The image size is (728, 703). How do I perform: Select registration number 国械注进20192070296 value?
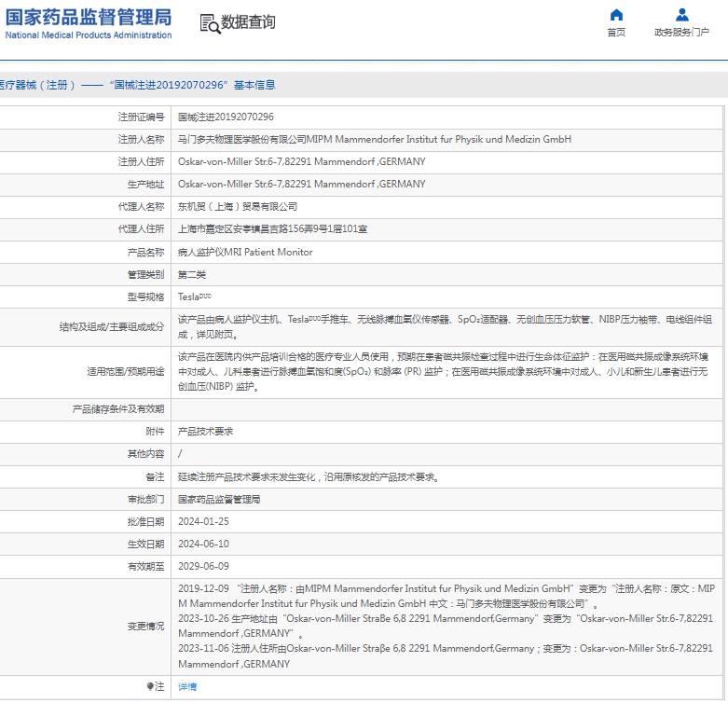point(226,117)
